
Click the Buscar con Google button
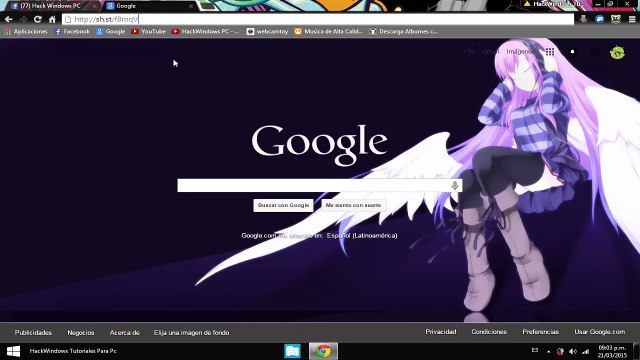[283, 205]
